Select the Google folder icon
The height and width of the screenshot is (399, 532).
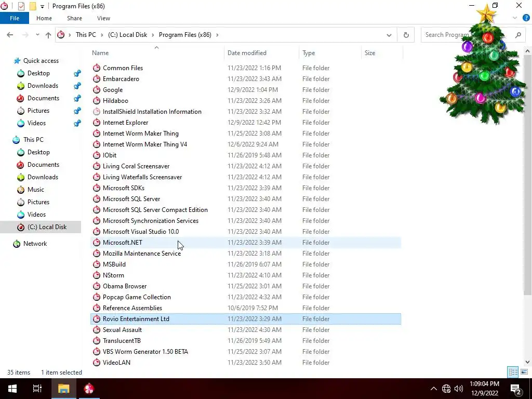click(97, 89)
